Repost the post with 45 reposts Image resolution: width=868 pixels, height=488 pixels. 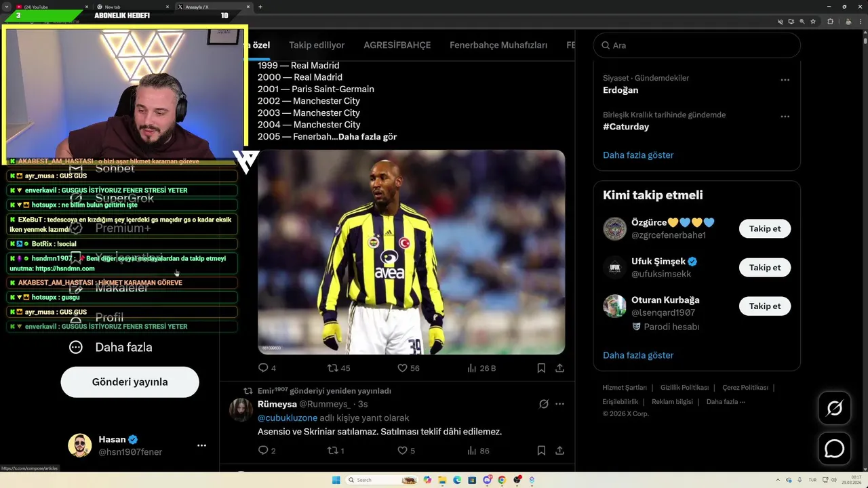point(338,368)
